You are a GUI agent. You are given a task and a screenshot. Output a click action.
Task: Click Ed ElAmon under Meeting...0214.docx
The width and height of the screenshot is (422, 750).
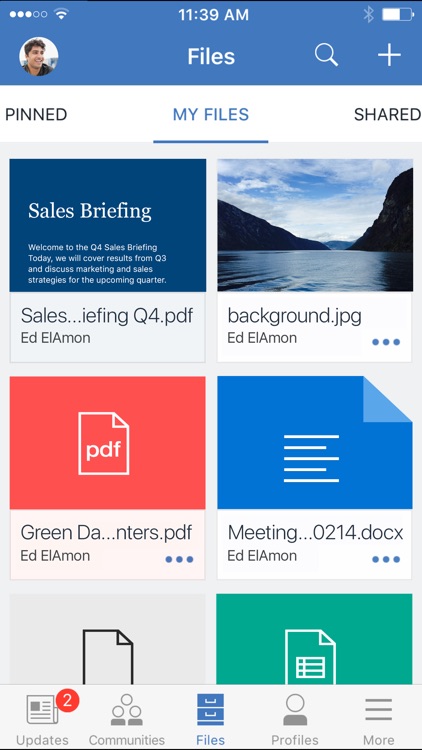click(x=262, y=556)
